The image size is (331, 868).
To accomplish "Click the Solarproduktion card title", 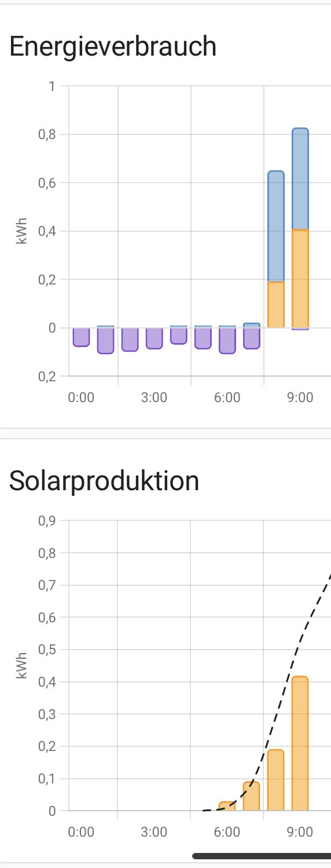I will click(x=104, y=481).
